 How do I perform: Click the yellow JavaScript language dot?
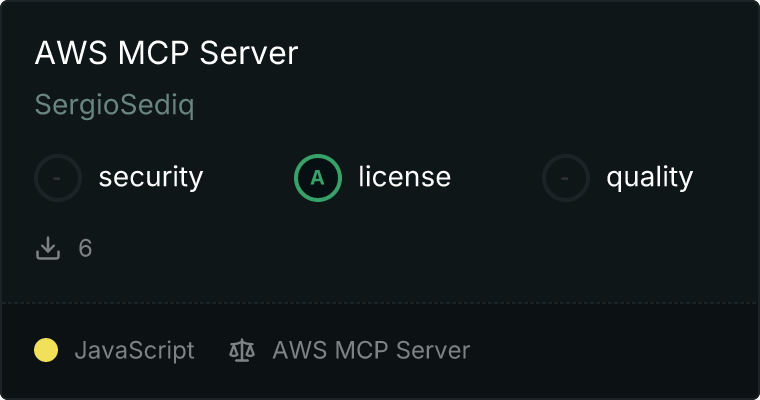(x=46, y=351)
